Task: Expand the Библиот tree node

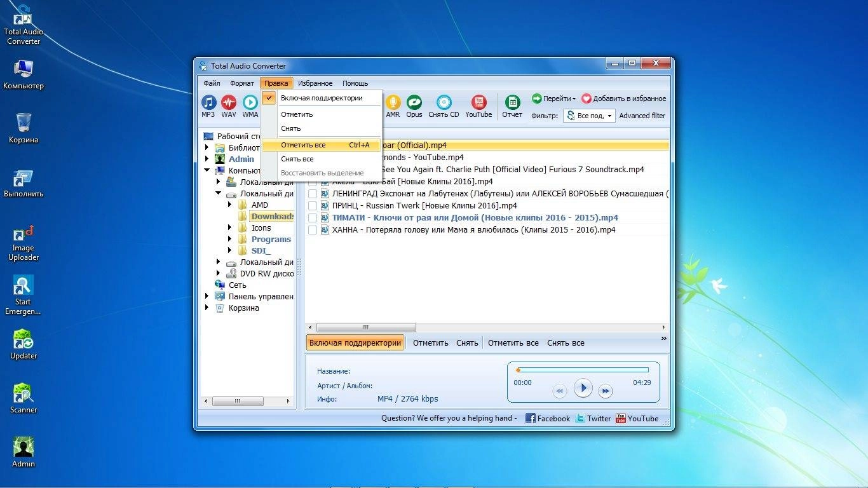Action: click(207, 147)
